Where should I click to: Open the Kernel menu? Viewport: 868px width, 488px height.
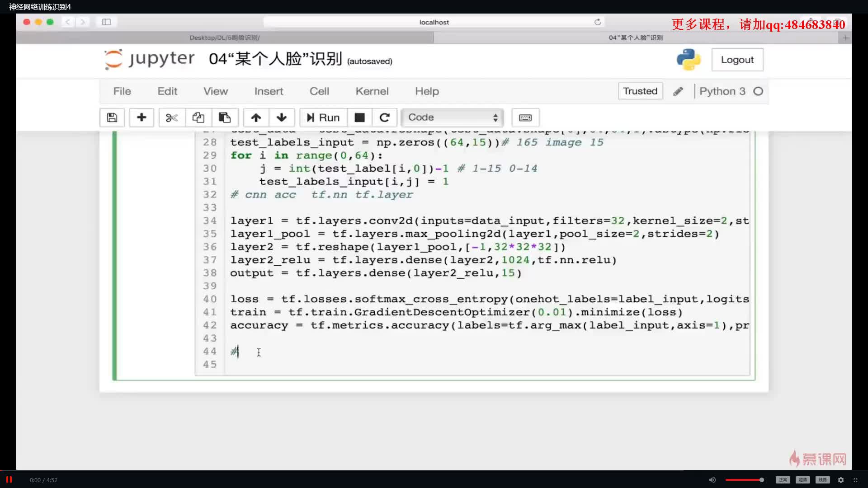tap(372, 90)
